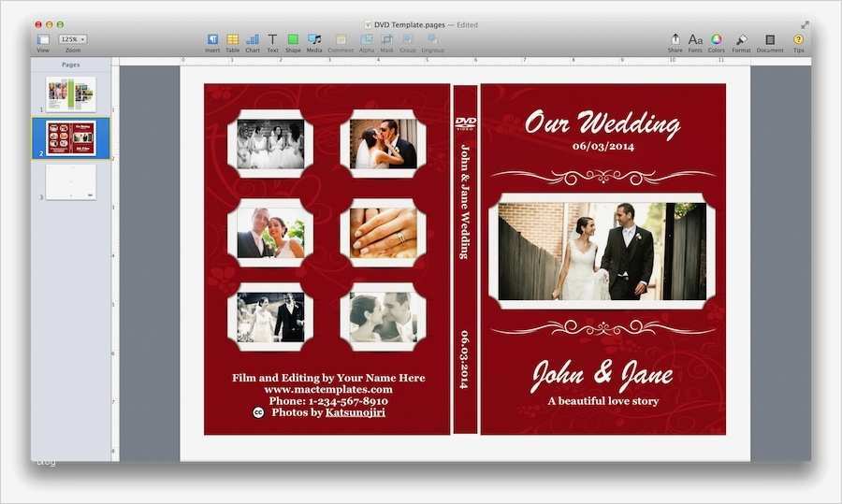This screenshot has width=842, height=504.
Task: Select blank page 3 thumbnail
Action: click(x=71, y=182)
